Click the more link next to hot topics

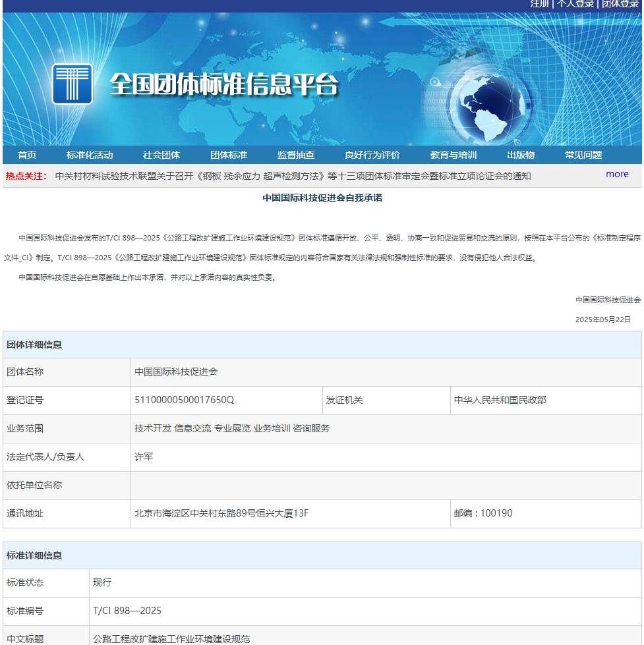[x=617, y=174]
